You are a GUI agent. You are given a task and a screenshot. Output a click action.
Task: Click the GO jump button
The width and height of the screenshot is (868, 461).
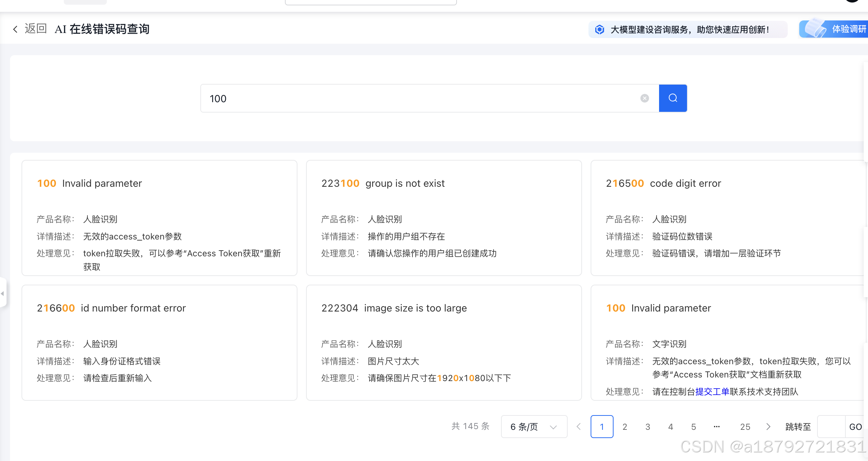pos(856,427)
